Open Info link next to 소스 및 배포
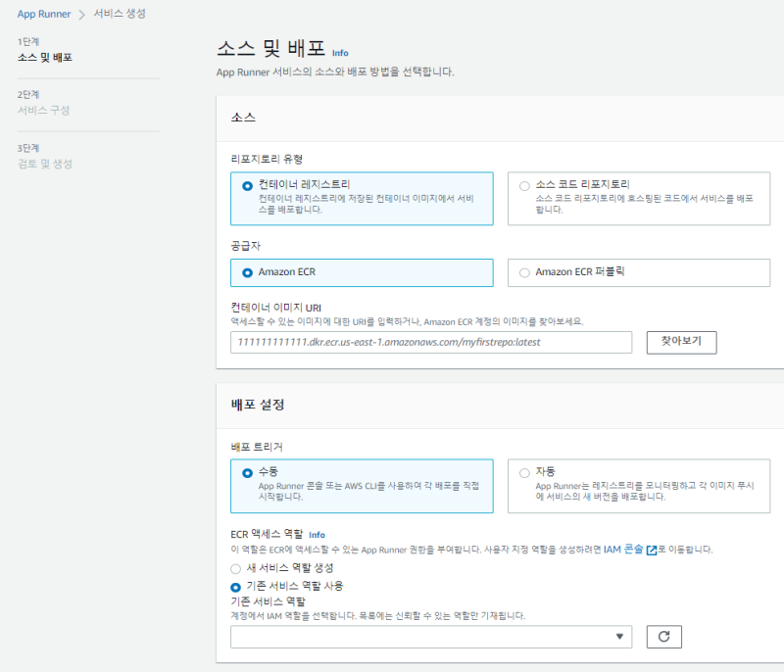Viewport: 784px width, 672px height. point(340,53)
